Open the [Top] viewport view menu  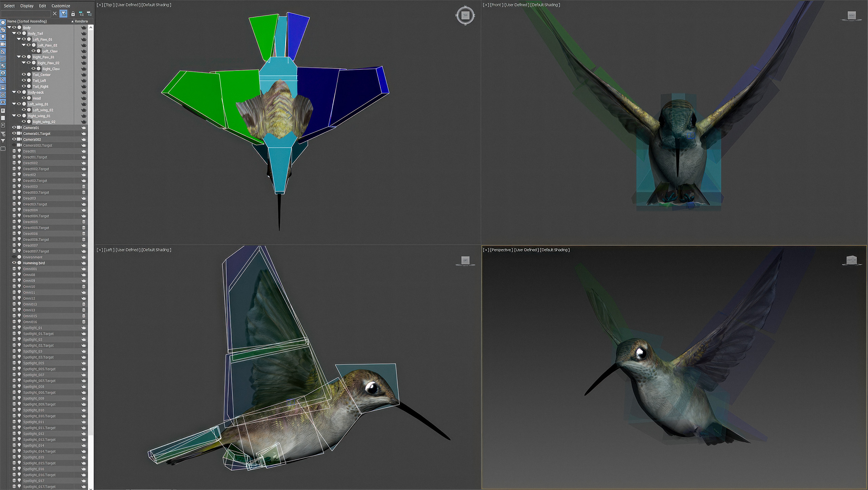tap(109, 5)
